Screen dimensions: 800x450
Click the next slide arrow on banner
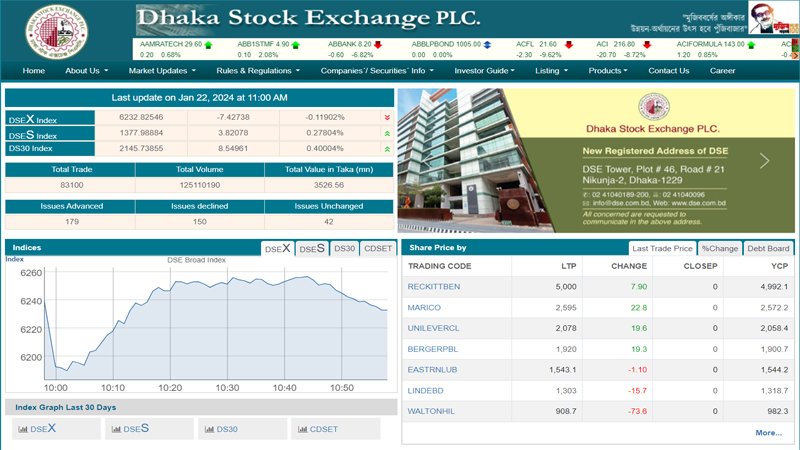click(x=764, y=160)
